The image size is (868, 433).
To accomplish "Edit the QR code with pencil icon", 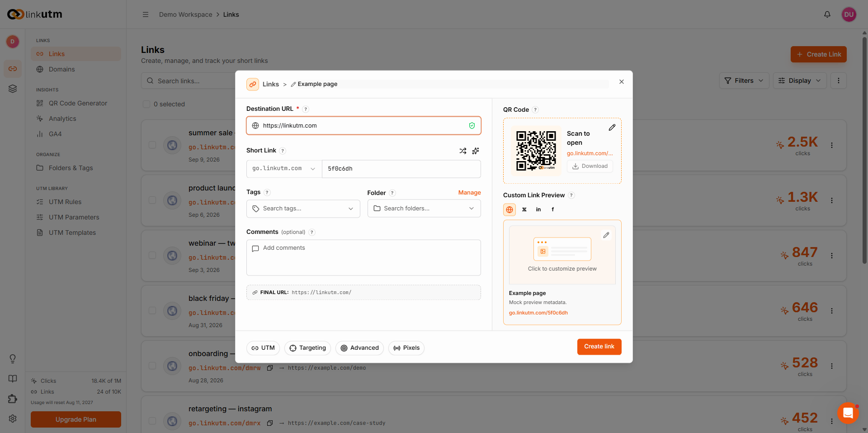I will 612,128.
